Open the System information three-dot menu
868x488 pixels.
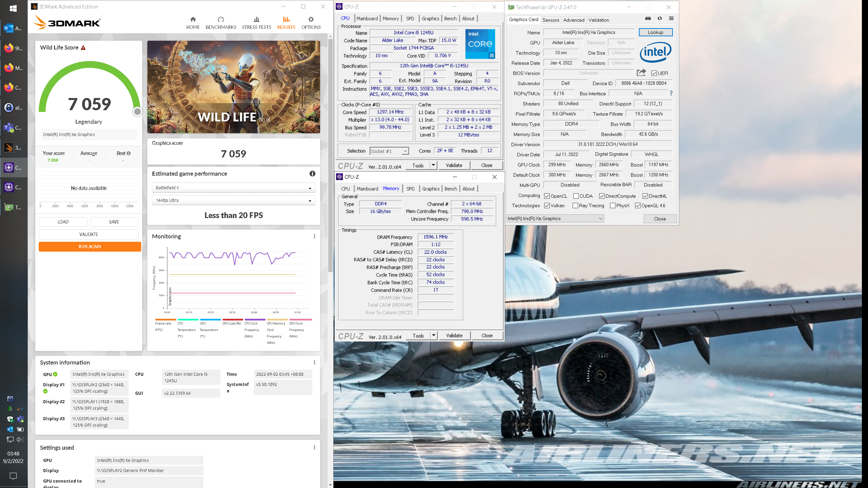314,363
